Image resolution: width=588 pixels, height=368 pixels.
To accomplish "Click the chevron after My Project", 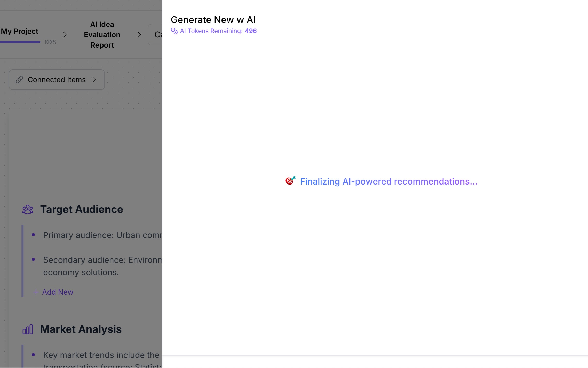I will pyautogui.click(x=65, y=35).
